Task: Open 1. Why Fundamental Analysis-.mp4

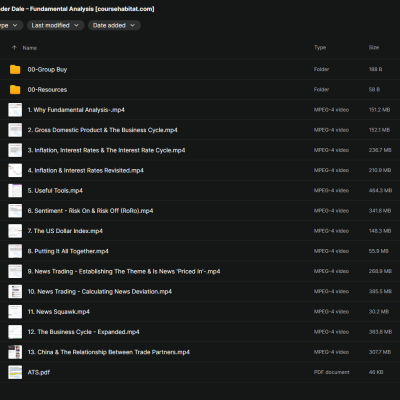Action: [x=76, y=110]
